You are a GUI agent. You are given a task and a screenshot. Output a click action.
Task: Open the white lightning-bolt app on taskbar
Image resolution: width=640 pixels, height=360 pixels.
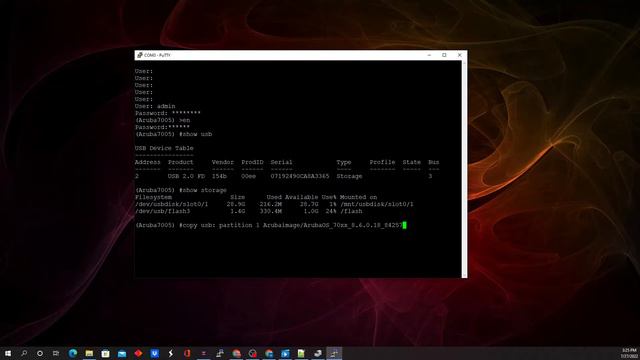[x=171, y=353]
